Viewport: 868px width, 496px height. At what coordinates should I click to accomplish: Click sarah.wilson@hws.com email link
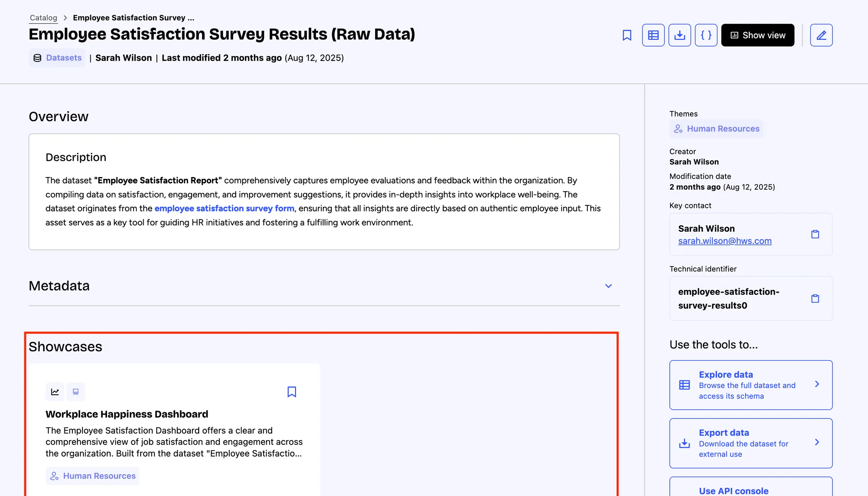(724, 241)
